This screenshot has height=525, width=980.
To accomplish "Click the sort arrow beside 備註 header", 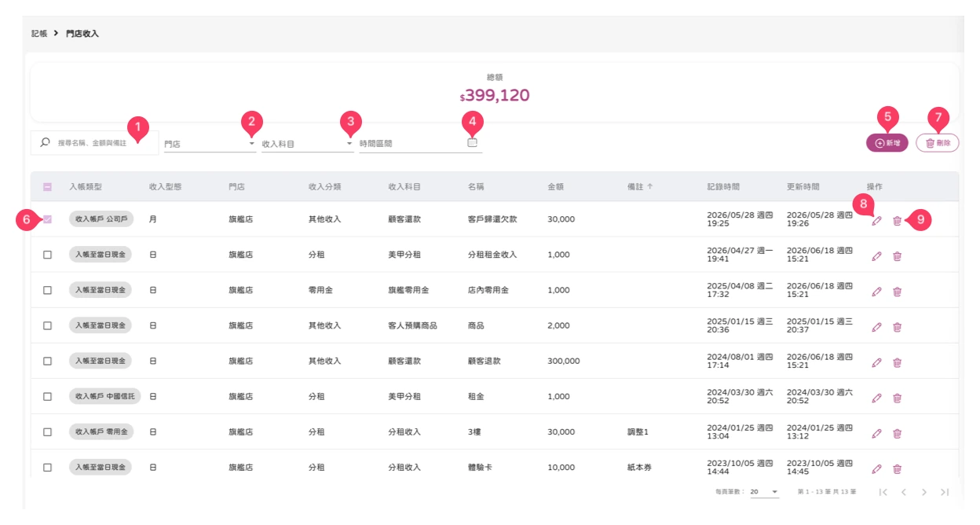I will point(649,187).
